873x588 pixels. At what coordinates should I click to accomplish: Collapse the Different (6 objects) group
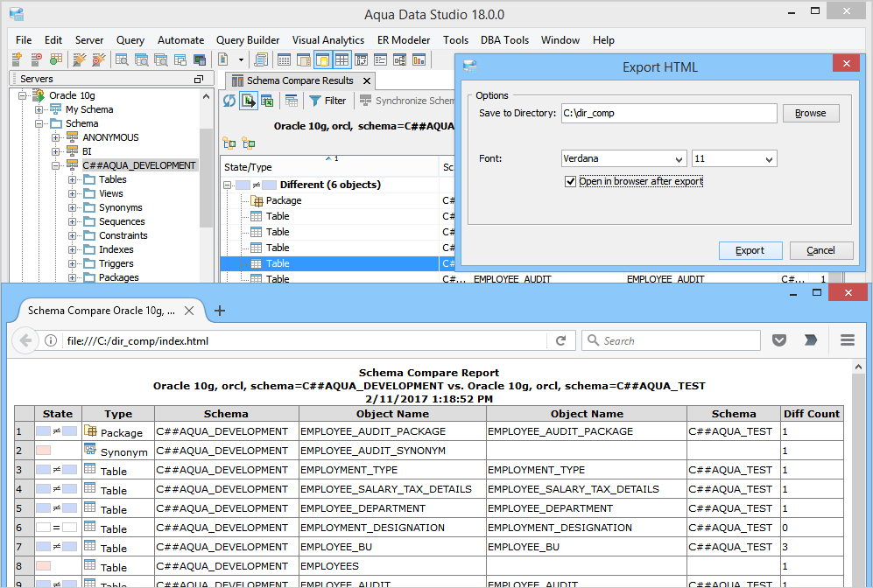227,185
